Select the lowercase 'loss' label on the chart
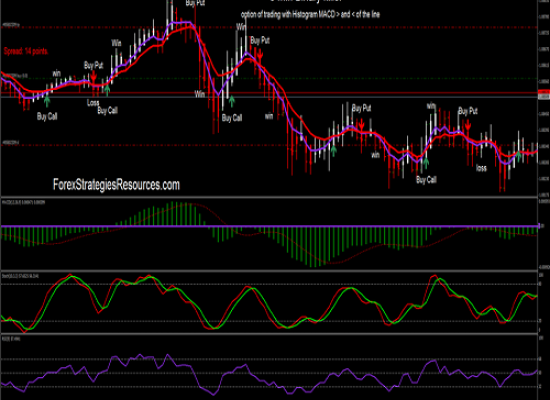The image size is (550, 400). (x=481, y=168)
